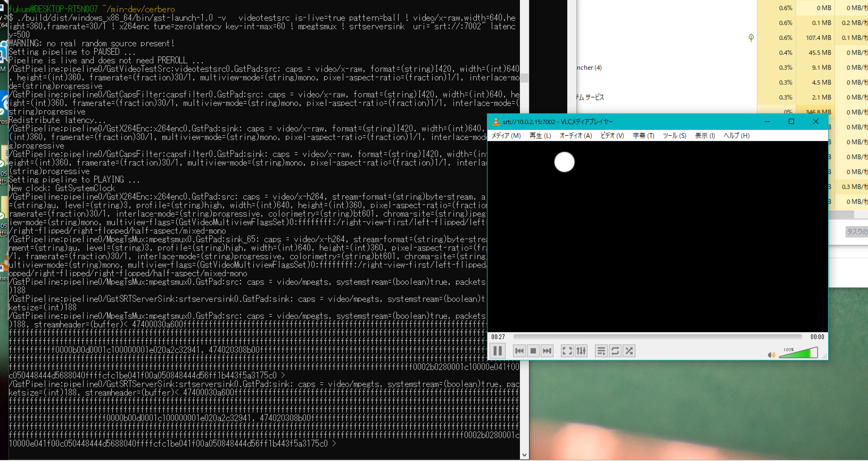Viewport: 868px width, 461px height.
Task: Click the VLC video display area
Action: point(658,237)
